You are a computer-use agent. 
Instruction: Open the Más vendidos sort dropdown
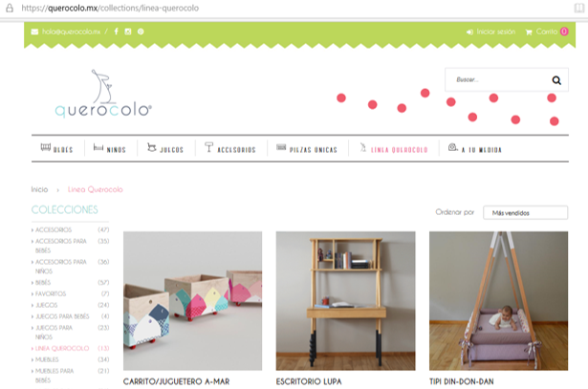tap(525, 212)
